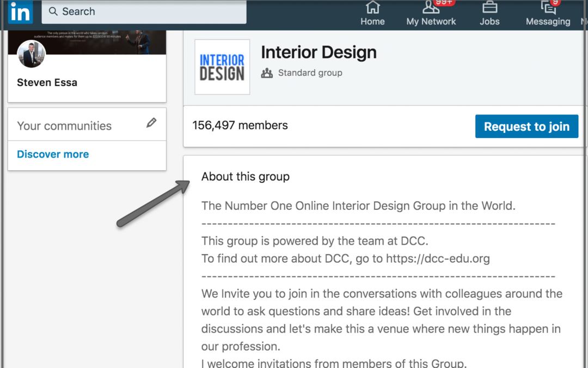Click the LinkedIn logo icon
Viewport: 588px width, 368px height.
coord(20,11)
